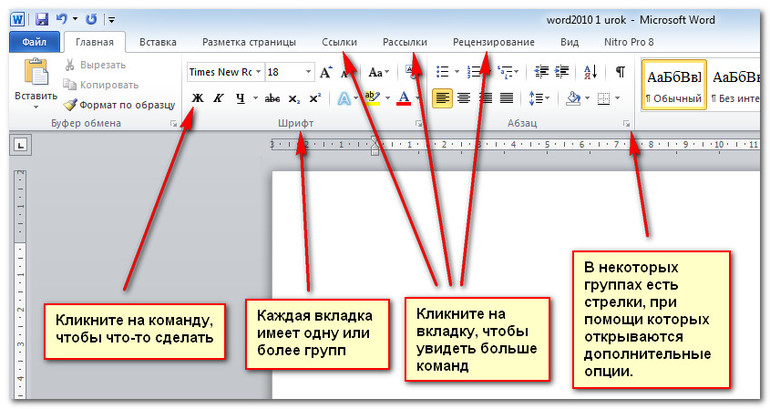Apply subscript formatting icon
The height and width of the screenshot is (409, 770).
(x=293, y=98)
